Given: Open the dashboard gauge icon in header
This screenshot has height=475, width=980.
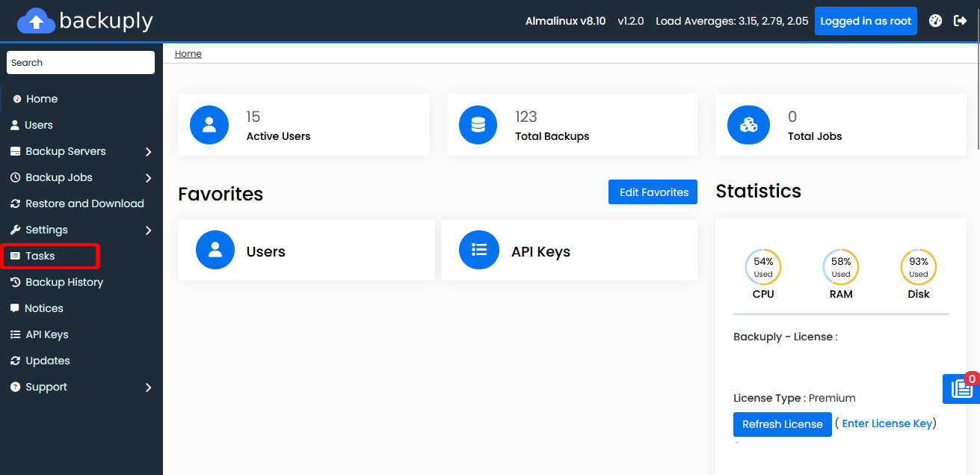Looking at the screenshot, I should pyautogui.click(x=935, y=21).
